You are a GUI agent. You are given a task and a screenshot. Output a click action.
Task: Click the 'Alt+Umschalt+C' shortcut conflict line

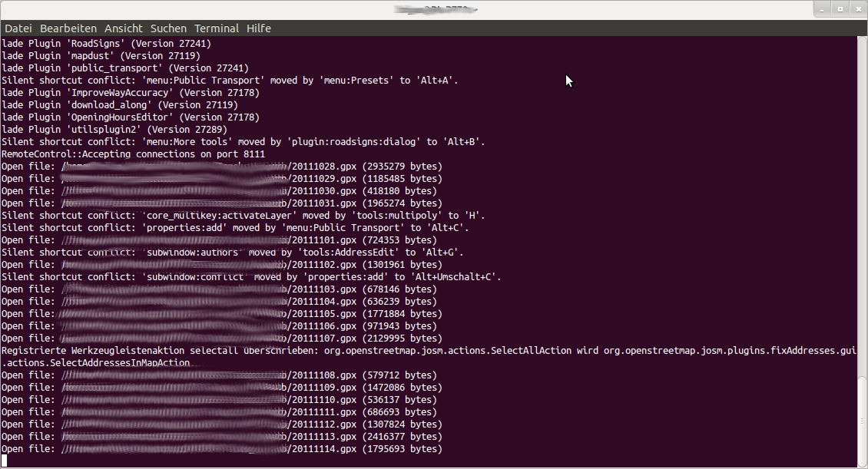tap(251, 277)
